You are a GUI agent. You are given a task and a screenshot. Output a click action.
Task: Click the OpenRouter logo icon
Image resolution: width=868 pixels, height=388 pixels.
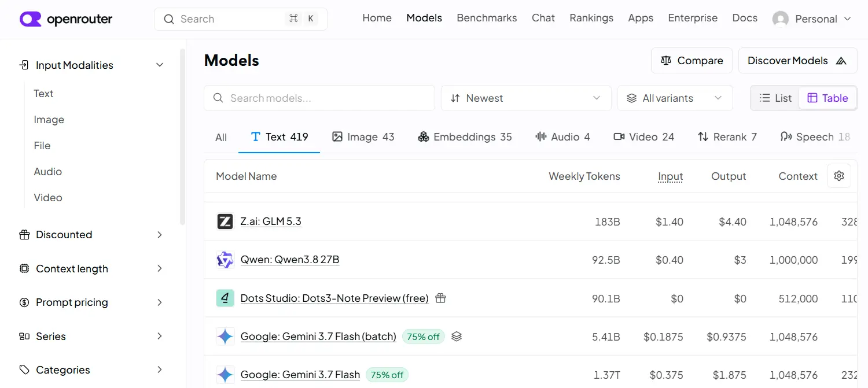[x=30, y=19]
